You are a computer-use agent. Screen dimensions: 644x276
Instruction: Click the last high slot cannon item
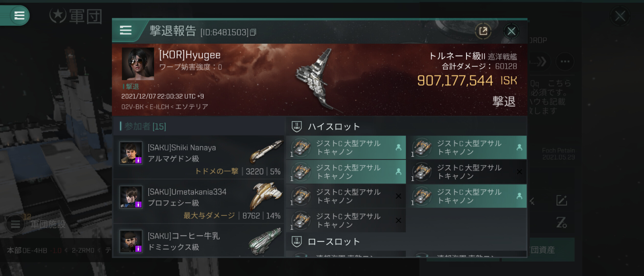coord(346,220)
